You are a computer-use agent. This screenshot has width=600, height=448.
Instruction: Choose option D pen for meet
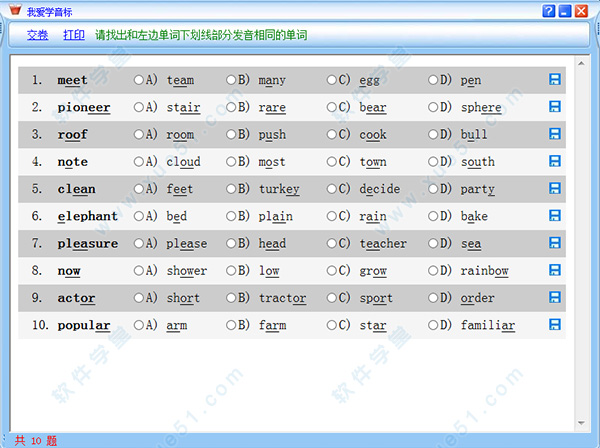point(433,80)
